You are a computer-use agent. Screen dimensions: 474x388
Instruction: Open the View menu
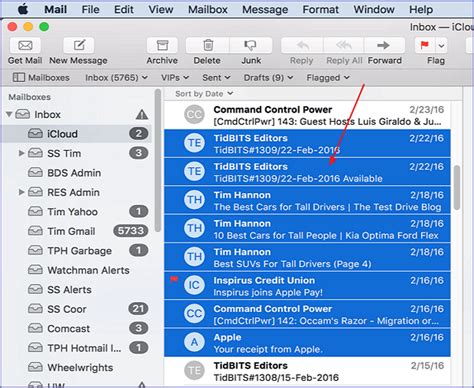[x=161, y=9]
